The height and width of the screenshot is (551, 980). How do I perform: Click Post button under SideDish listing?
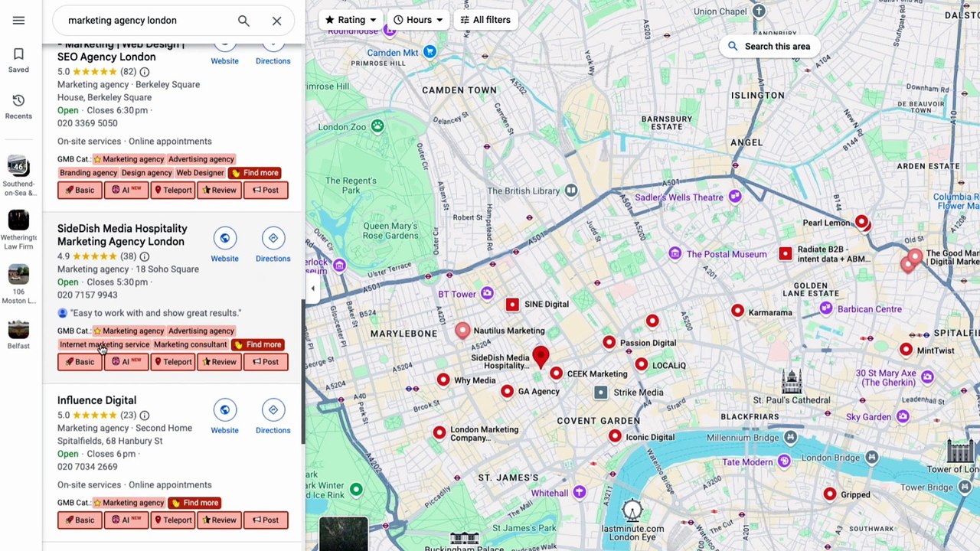point(266,362)
